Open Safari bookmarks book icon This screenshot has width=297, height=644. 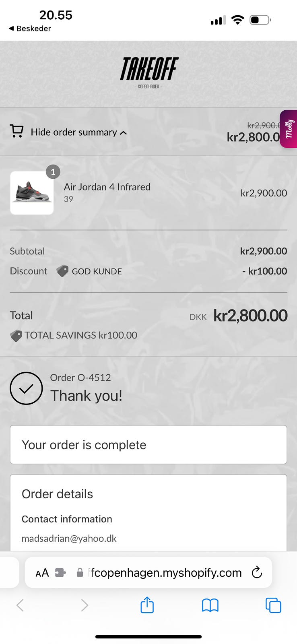pyautogui.click(x=210, y=605)
